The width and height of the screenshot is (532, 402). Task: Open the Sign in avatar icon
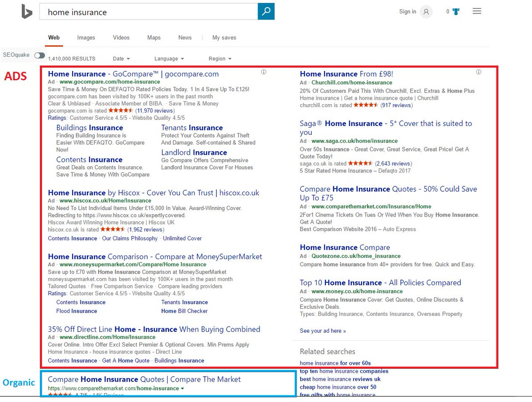tap(426, 12)
